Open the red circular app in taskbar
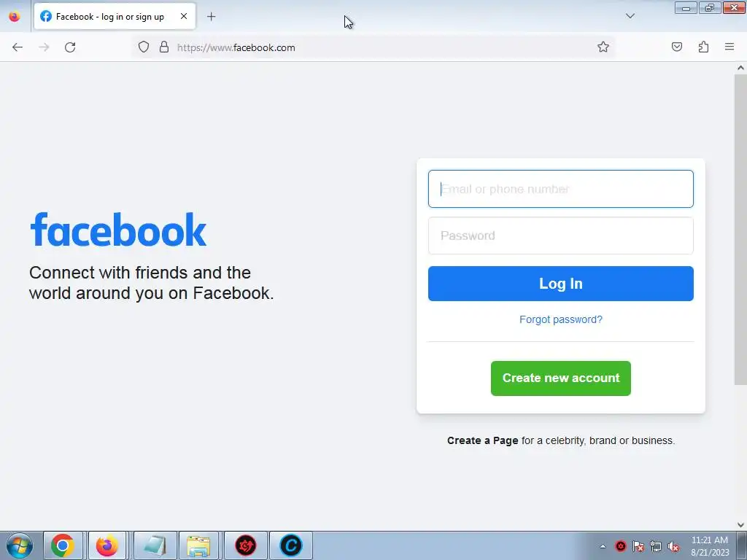This screenshot has width=747, height=560. pos(246,545)
